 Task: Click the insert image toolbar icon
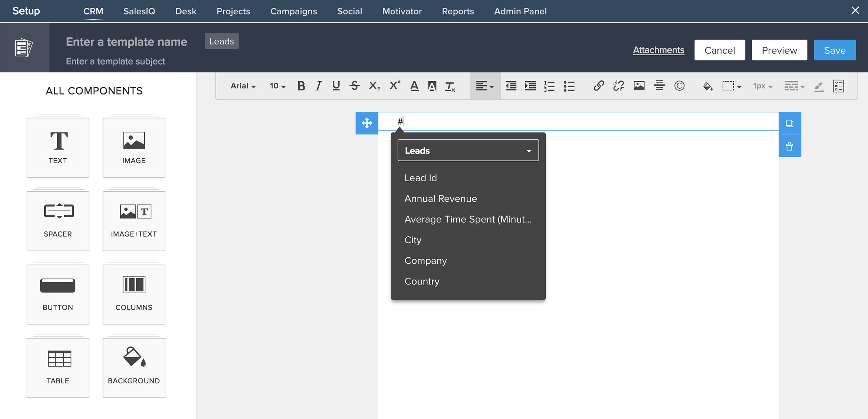click(x=639, y=86)
